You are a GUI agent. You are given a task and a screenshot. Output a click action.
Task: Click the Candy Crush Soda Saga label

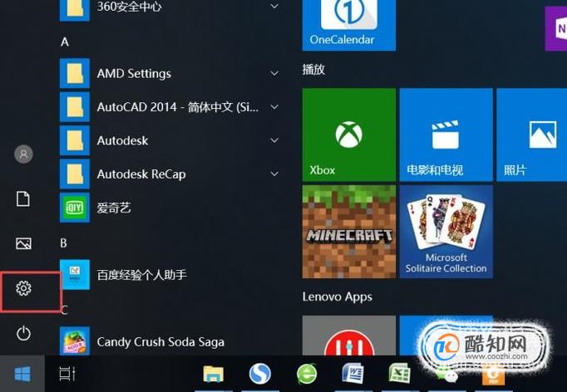(160, 342)
